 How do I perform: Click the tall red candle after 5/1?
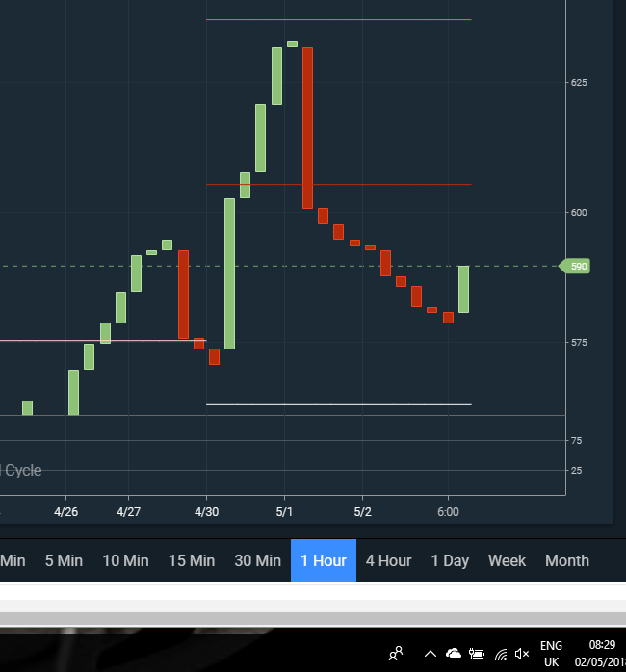click(308, 128)
